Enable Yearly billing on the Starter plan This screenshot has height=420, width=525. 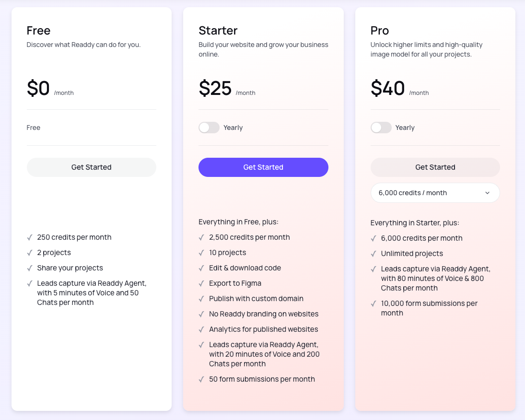point(209,128)
